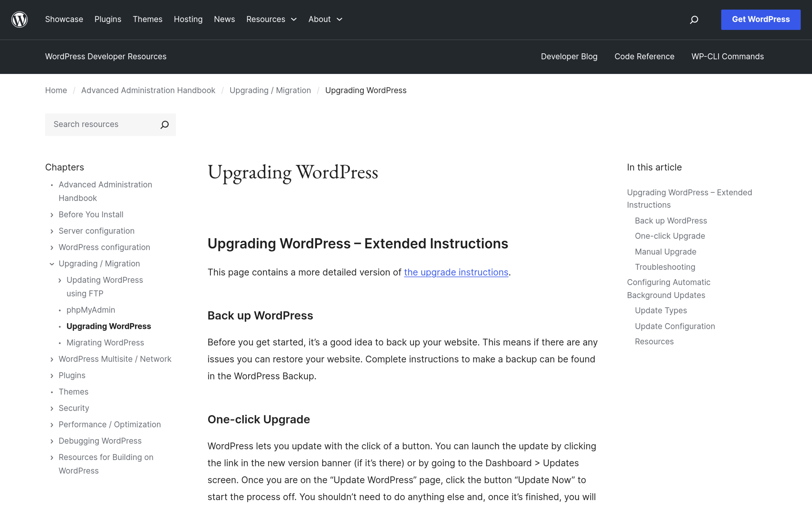
Task: Jump to Back up WordPress section
Action: coord(671,221)
